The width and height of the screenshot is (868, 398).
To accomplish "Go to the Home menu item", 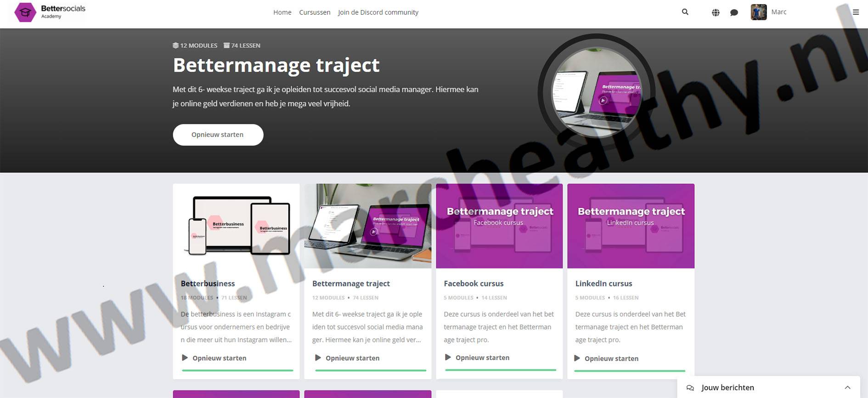I will click(x=282, y=12).
